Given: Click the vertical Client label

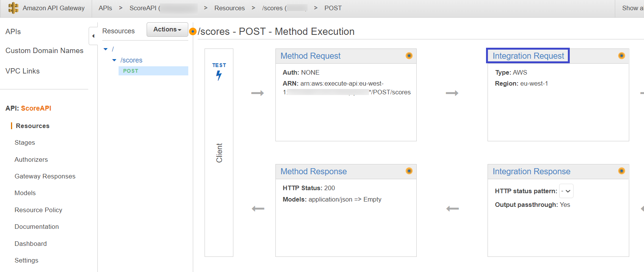Looking at the screenshot, I should tap(219, 153).
